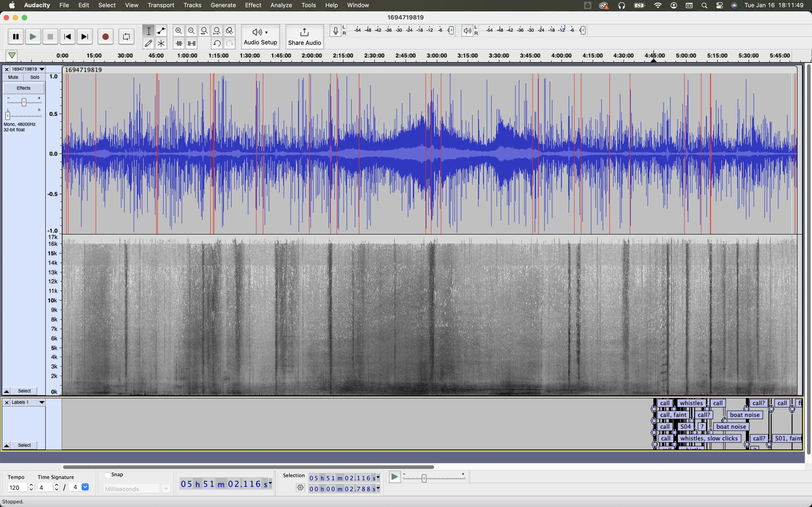Select the Envelope tool
Image resolution: width=812 pixels, height=507 pixels.
[x=161, y=31]
